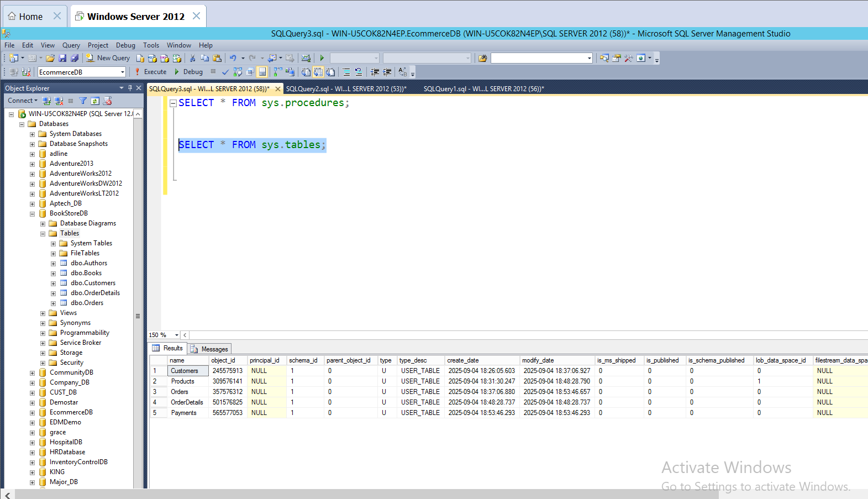Click the Cut scissors icon
The image size is (868, 499).
[x=192, y=58]
